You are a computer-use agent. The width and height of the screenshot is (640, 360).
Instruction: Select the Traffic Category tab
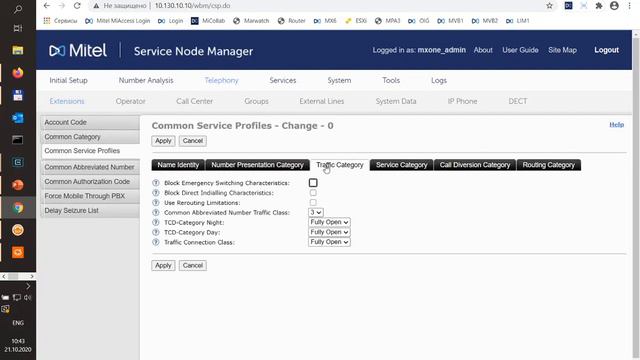tap(340, 165)
